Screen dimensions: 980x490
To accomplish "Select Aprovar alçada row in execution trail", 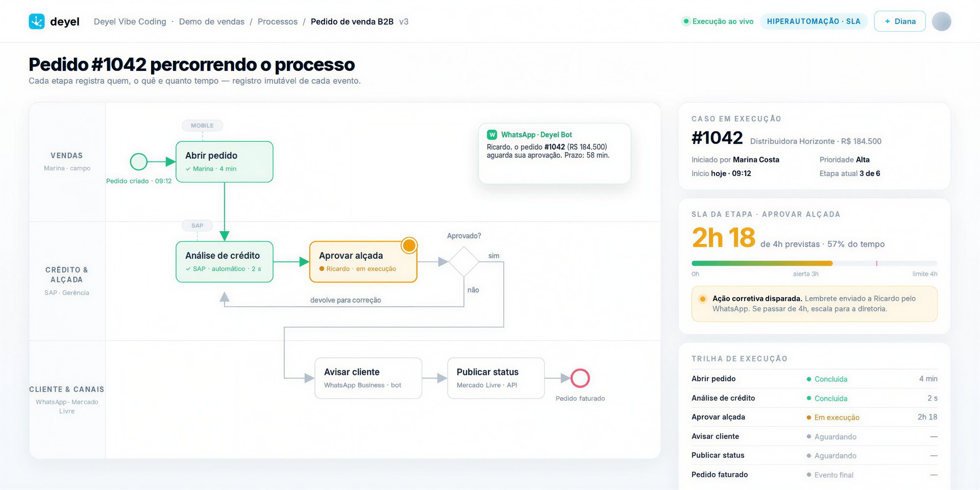I will pos(815,417).
